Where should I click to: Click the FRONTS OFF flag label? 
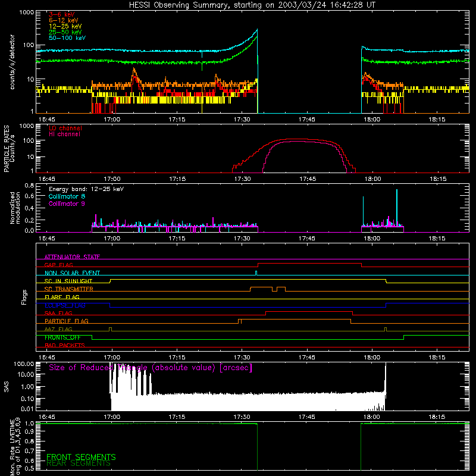62,337
